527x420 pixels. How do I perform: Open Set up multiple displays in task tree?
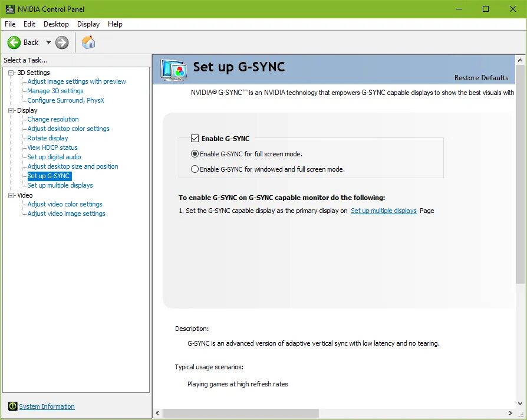pos(60,185)
